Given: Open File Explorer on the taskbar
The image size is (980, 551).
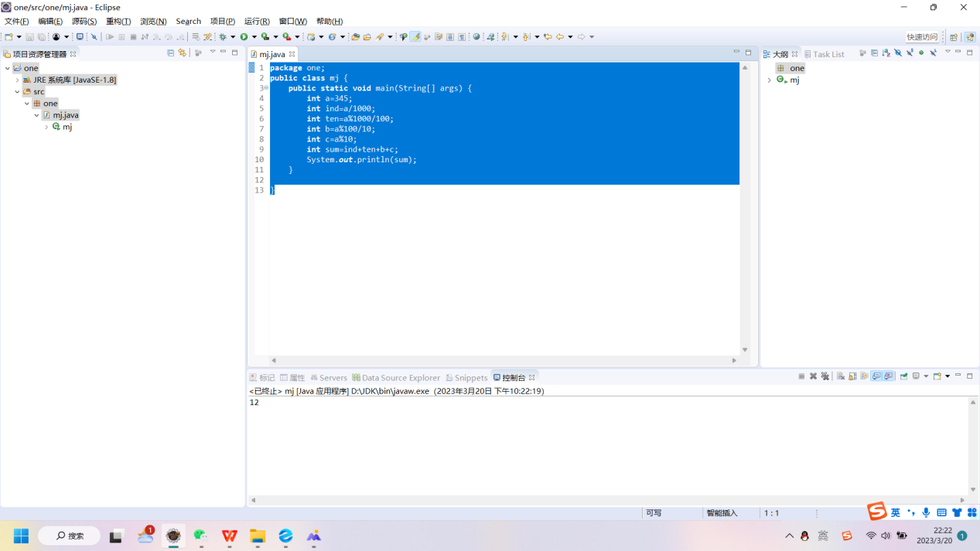Looking at the screenshot, I should (x=258, y=536).
